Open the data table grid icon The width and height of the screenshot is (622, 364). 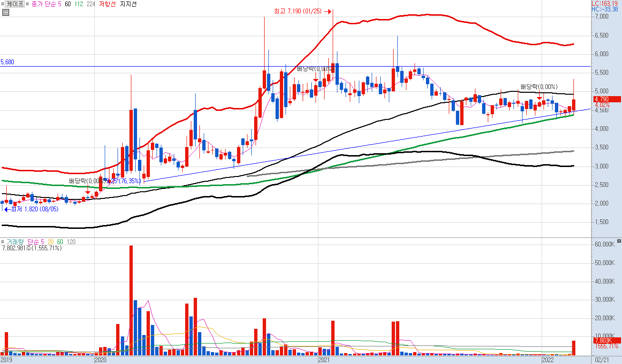pyautogui.click(x=5, y=12)
